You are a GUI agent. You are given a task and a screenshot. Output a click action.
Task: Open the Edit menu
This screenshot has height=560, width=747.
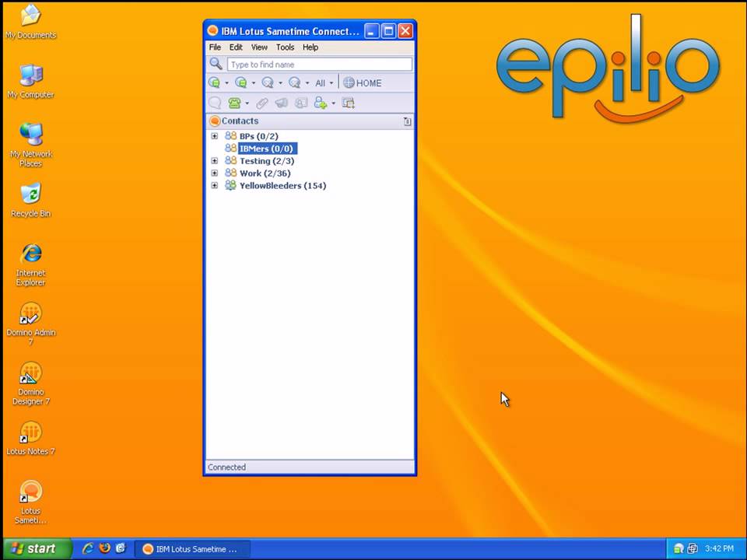(x=236, y=47)
